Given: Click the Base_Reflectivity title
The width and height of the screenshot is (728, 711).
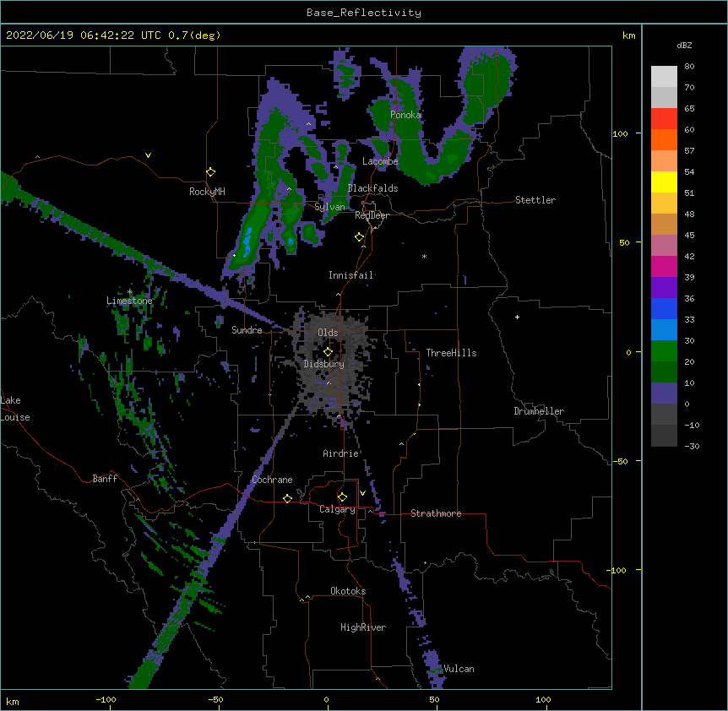Looking at the screenshot, I should 364,13.
